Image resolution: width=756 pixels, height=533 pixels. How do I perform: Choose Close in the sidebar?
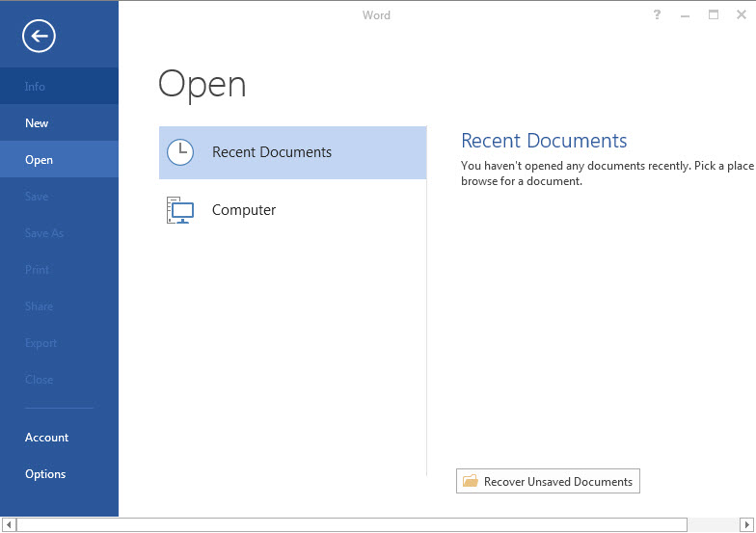(60, 380)
